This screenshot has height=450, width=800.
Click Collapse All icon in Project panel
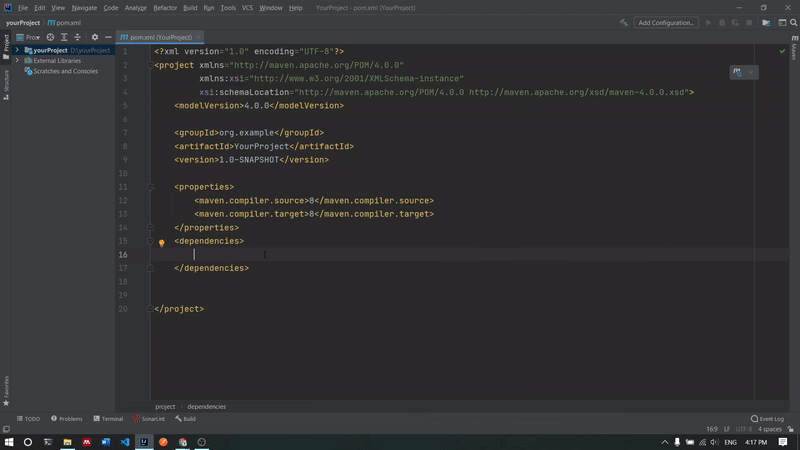[x=78, y=37]
